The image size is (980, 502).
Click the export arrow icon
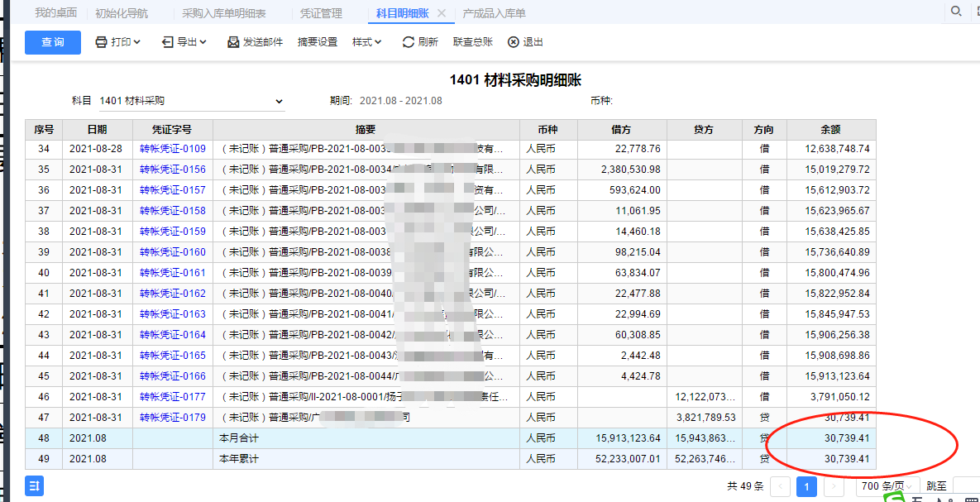168,42
